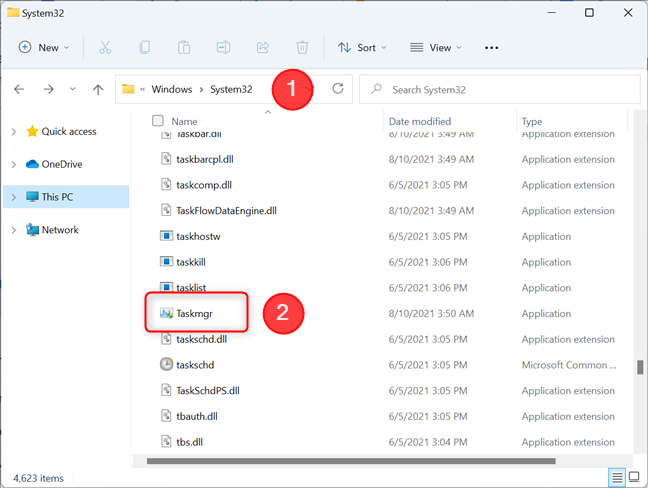Open the Sort dropdown
This screenshot has width=648, height=488.
coord(362,48)
